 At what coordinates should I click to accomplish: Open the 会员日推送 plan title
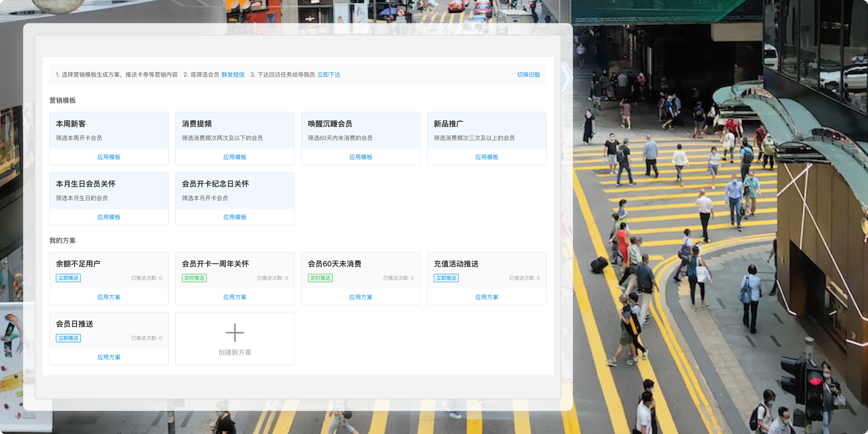click(75, 324)
